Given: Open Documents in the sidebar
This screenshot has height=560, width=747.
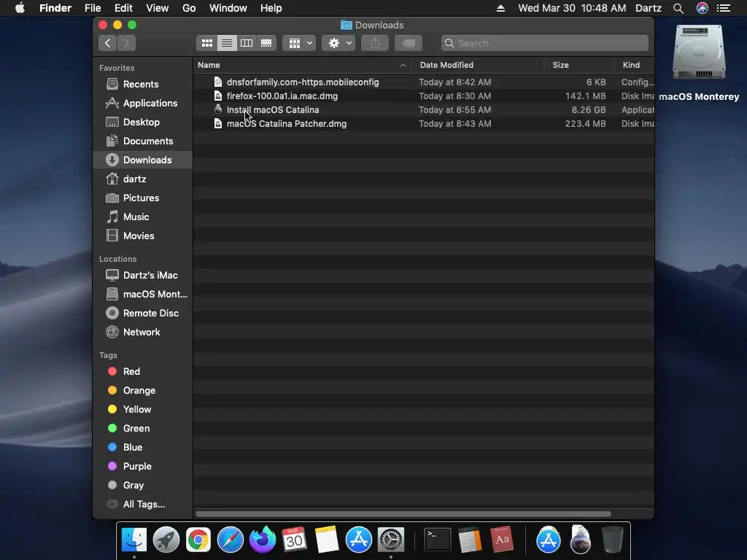Looking at the screenshot, I should [x=142, y=141].
